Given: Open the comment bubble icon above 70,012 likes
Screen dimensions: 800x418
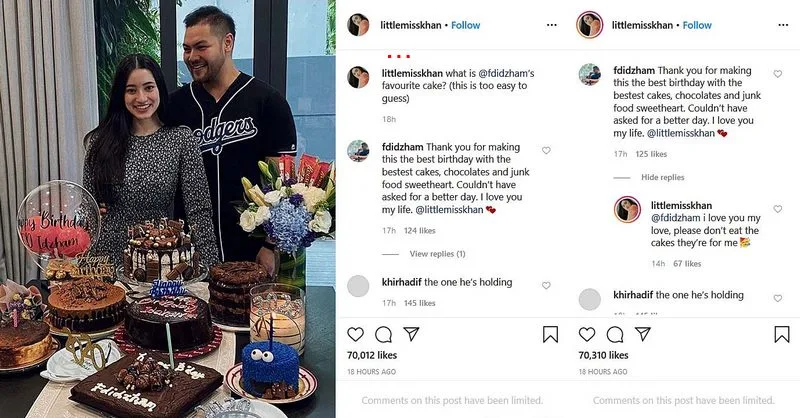Looking at the screenshot, I should tap(384, 334).
